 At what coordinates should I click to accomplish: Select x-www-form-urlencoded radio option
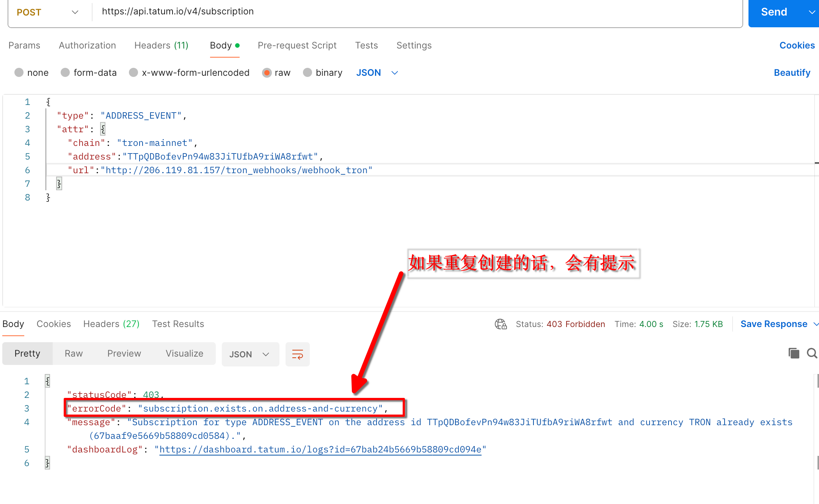coord(133,72)
